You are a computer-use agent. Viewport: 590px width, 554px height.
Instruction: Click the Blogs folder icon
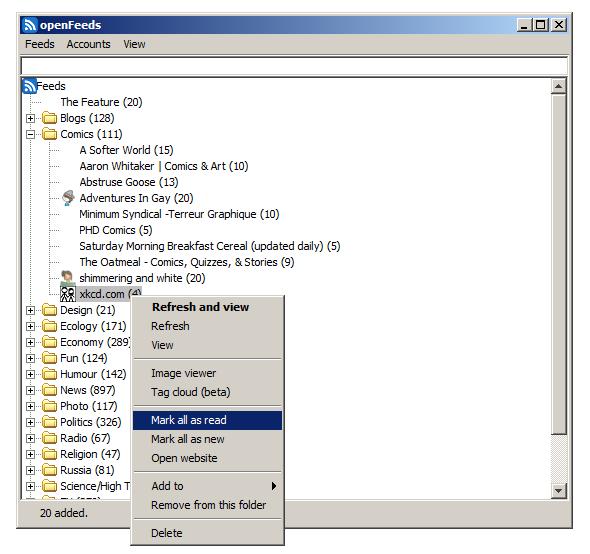tap(49, 118)
